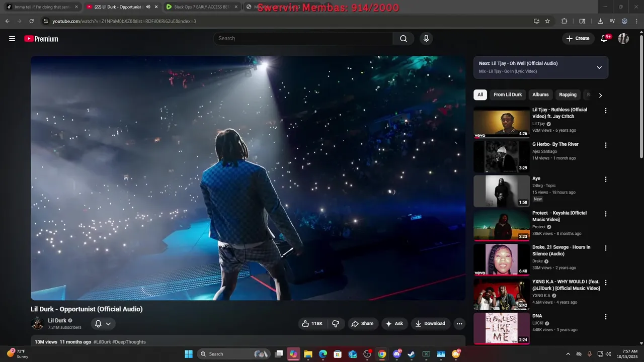This screenshot has width=644, height=362.
Task: Open Protect - Keyshia video title
Action: pyautogui.click(x=559, y=216)
